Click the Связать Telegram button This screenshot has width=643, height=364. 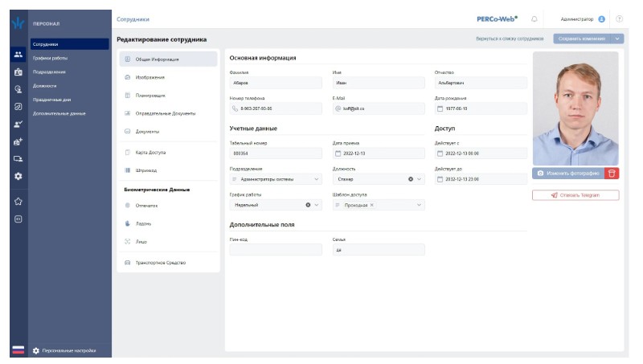575,195
